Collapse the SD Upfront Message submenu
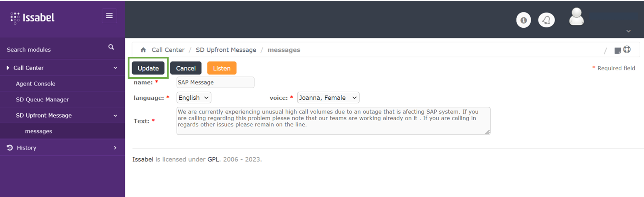Image resolution: width=644 pixels, height=197 pixels. pos(115,116)
